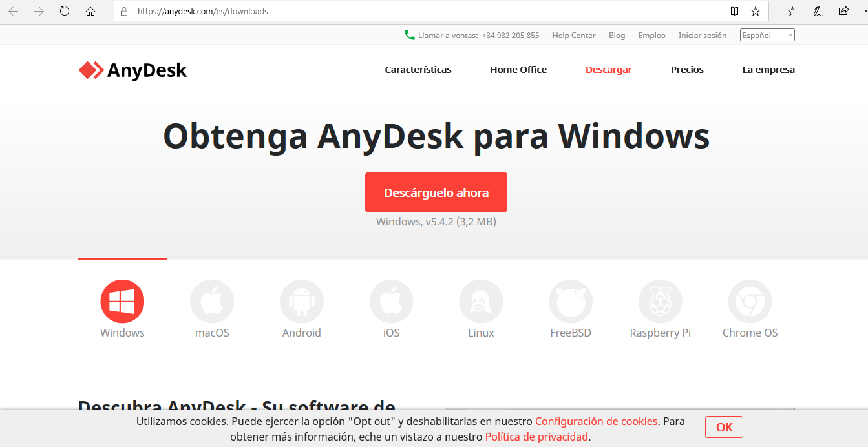Open the Help Center link

(x=574, y=36)
